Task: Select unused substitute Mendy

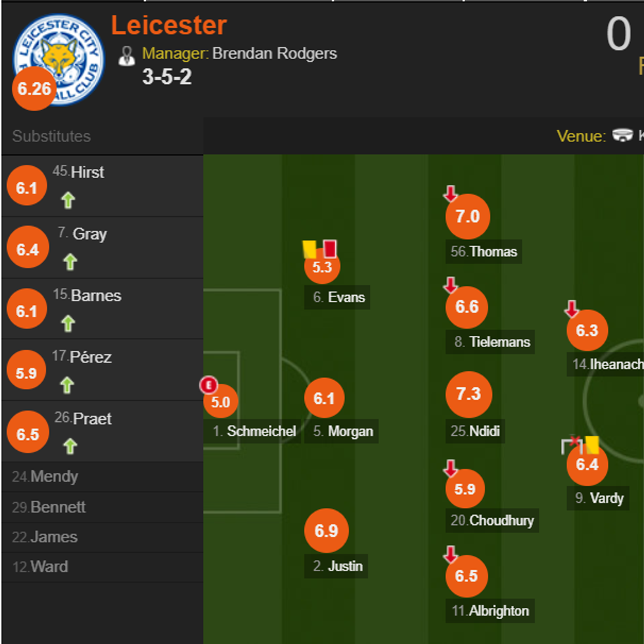Action: (x=54, y=476)
